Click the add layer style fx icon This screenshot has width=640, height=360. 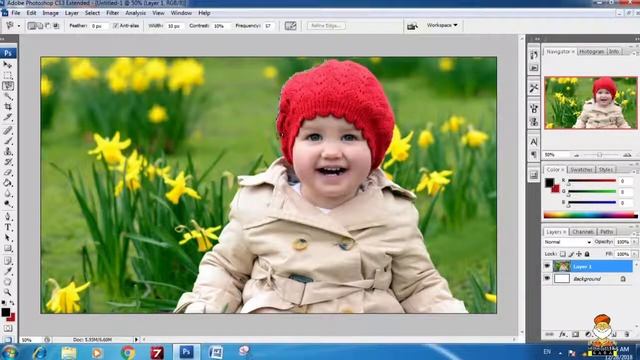point(562,334)
